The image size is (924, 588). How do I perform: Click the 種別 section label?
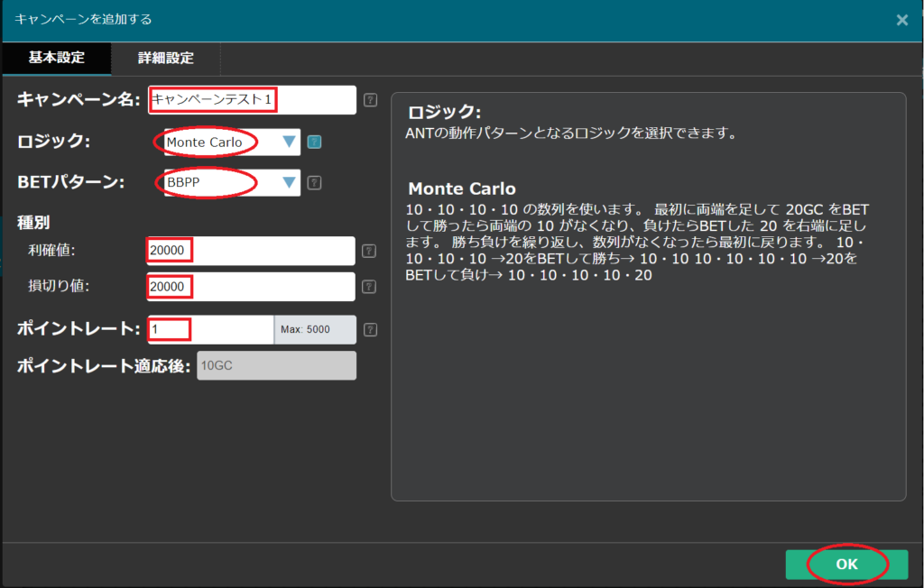[33, 223]
